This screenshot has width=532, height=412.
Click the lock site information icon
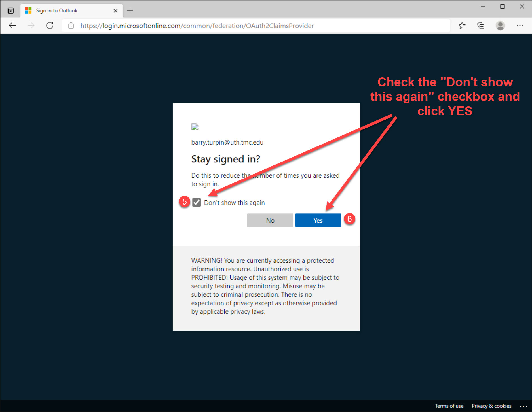coord(71,26)
